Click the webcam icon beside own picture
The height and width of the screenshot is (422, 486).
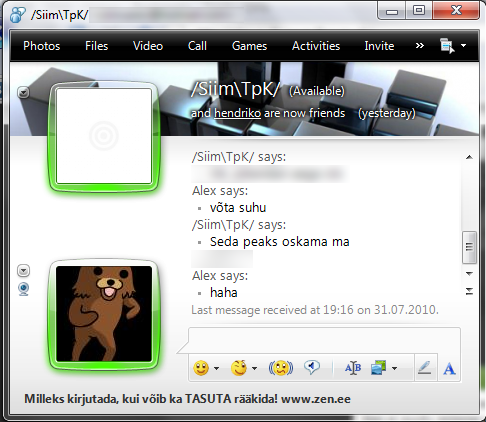24,289
